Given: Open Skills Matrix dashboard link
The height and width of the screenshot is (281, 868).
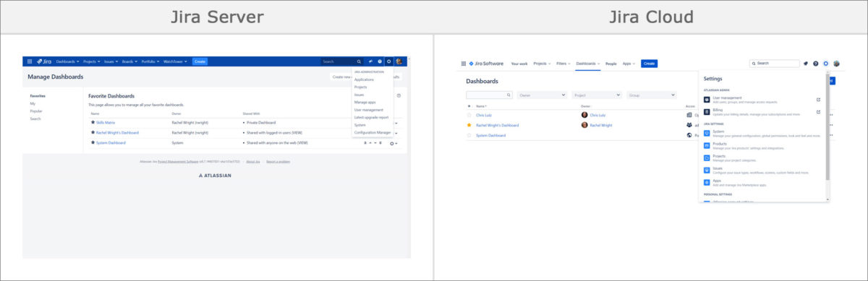Looking at the screenshot, I should pyautogui.click(x=106, y=123).
